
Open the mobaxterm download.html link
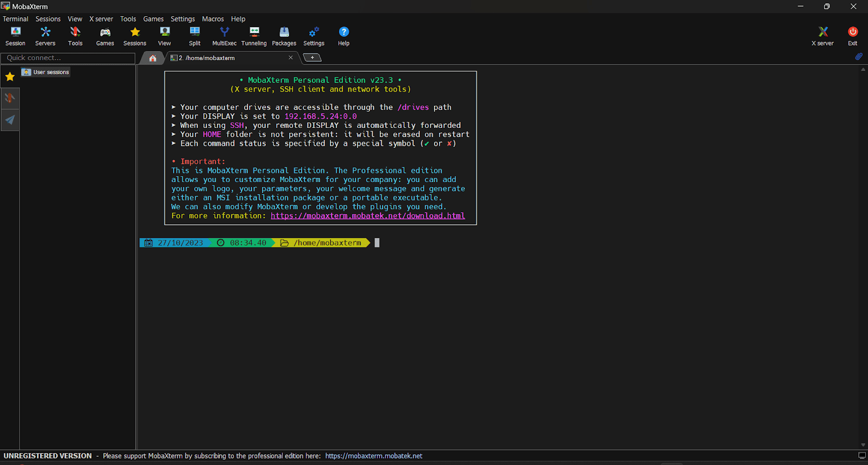click(x=368, y=216)
